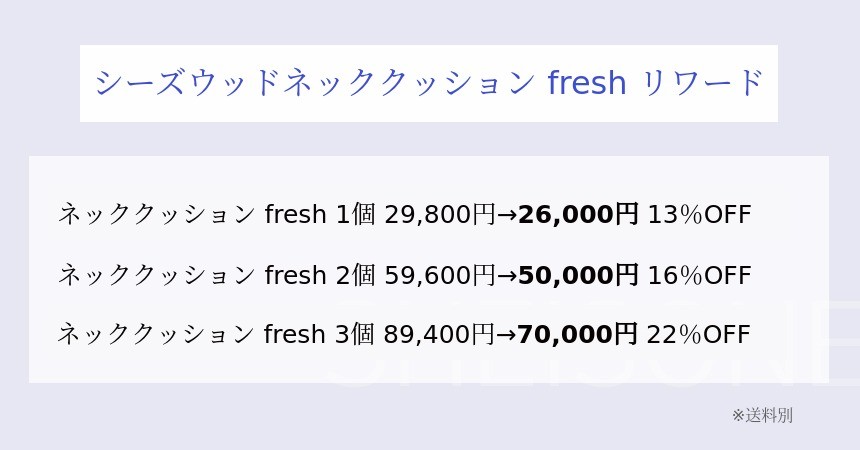Click the 1個 quantity text
Screen dimensions: 860x450
[x=355, y=215]
